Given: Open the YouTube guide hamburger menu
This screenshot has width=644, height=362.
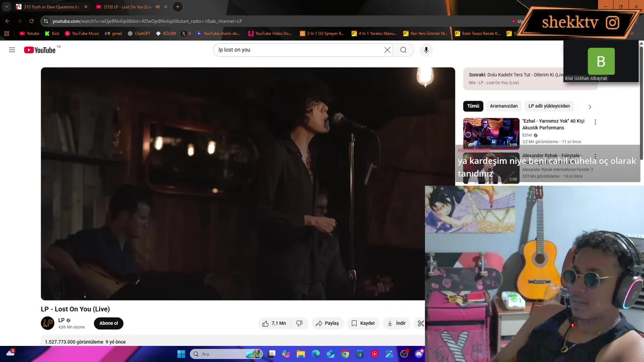Looking at the screenshot, I should [x=12, y=50].
